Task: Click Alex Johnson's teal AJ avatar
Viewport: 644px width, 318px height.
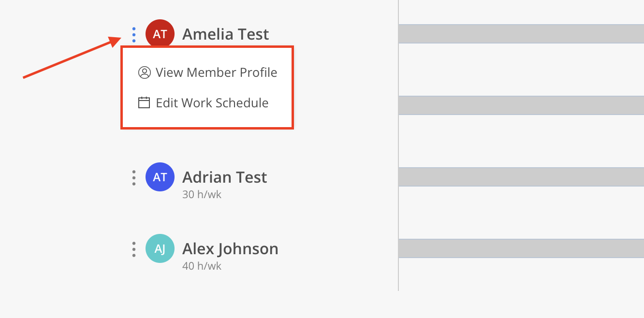Action: tap(160, 248)
